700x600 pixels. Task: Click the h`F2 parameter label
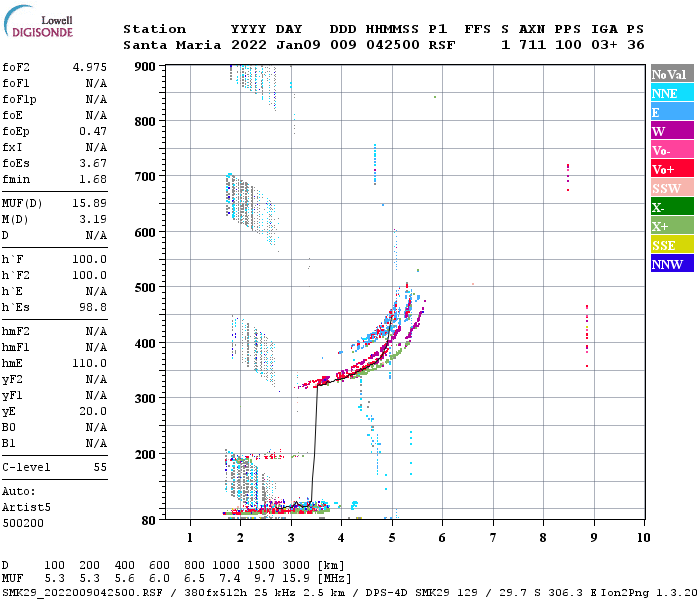(16, 275)
